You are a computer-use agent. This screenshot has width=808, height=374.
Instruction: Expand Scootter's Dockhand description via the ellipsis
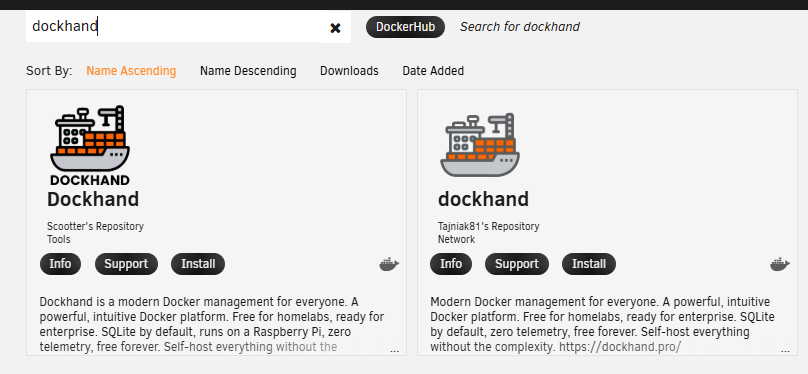coord(395,350)
